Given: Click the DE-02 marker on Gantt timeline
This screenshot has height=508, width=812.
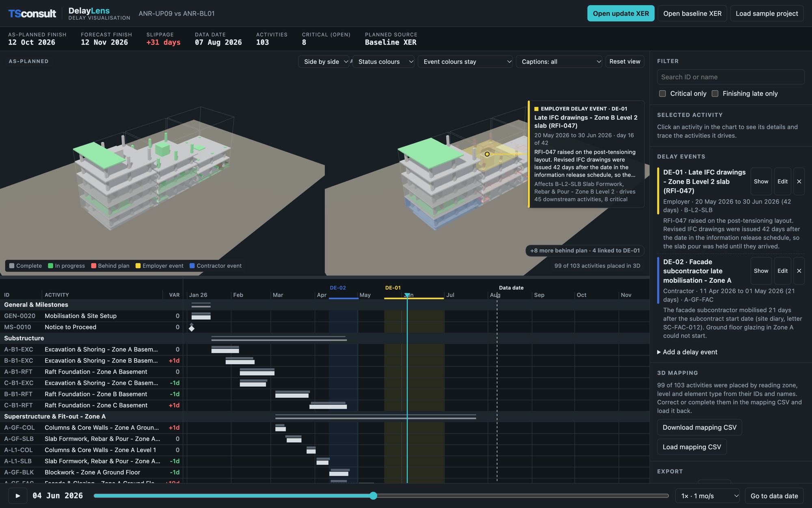Looking at the screenshot, I should click(x=338, y=288).
